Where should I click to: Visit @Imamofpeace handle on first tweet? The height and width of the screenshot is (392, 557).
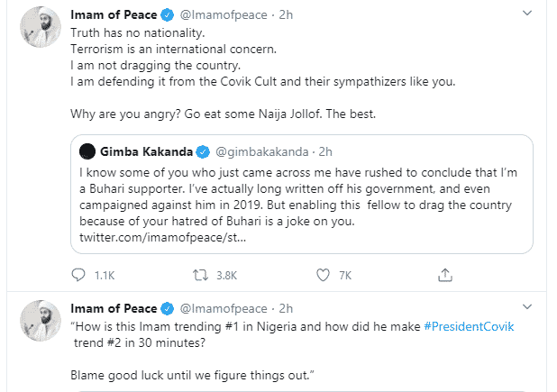coord(224,15)
